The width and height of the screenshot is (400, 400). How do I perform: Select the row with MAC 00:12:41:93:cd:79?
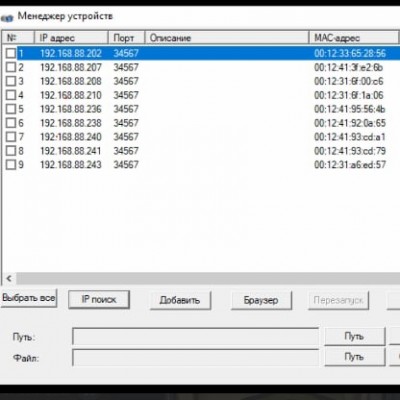coord(200,151)
